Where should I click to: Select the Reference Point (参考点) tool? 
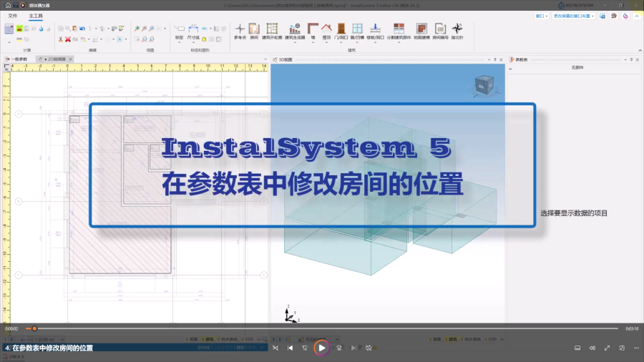coord(240,30)
